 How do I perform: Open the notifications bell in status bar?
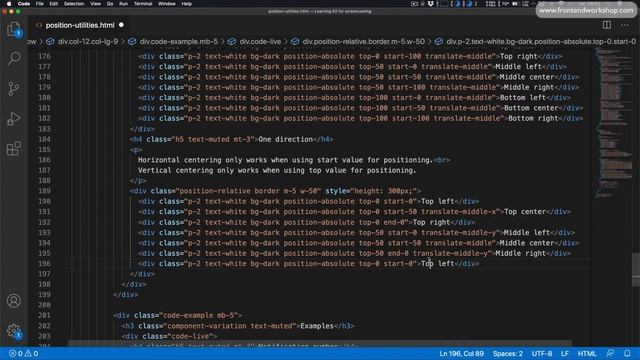(627, 353)
